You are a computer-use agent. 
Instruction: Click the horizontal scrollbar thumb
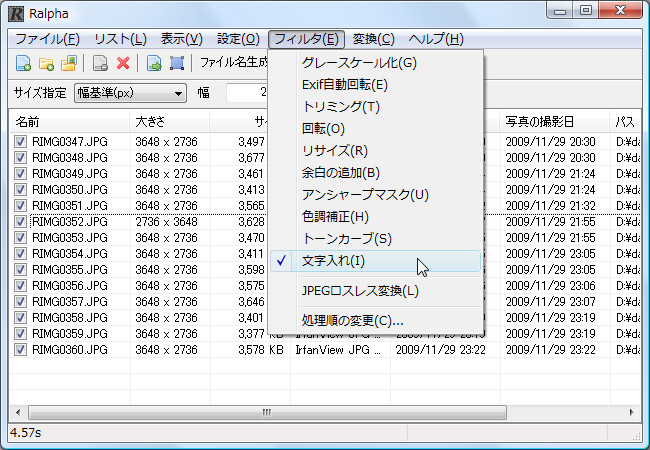point(267,412)
